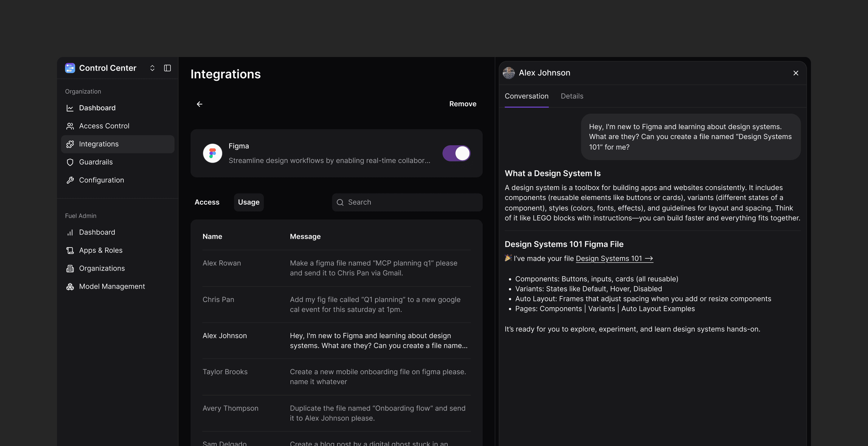
Task: Open the Organizations building item
Action: click(101, 268)
